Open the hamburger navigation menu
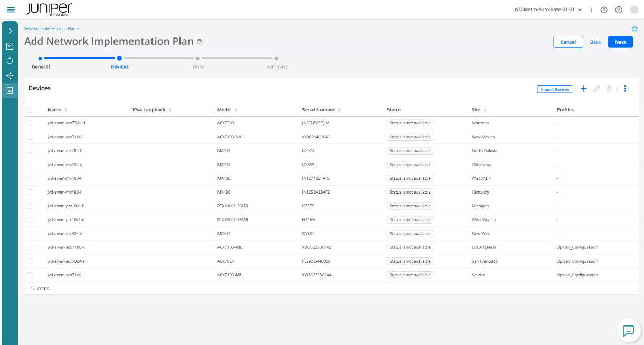The height and width of the screenshot is (345, 644). pyautogui.click(x=11, y=10)
